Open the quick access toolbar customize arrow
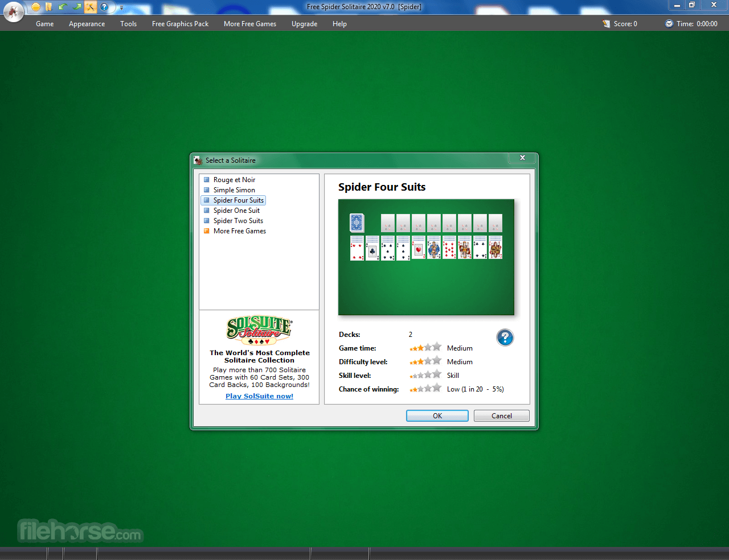This screenshot has width=729, height=560. [x=121, y=7]
